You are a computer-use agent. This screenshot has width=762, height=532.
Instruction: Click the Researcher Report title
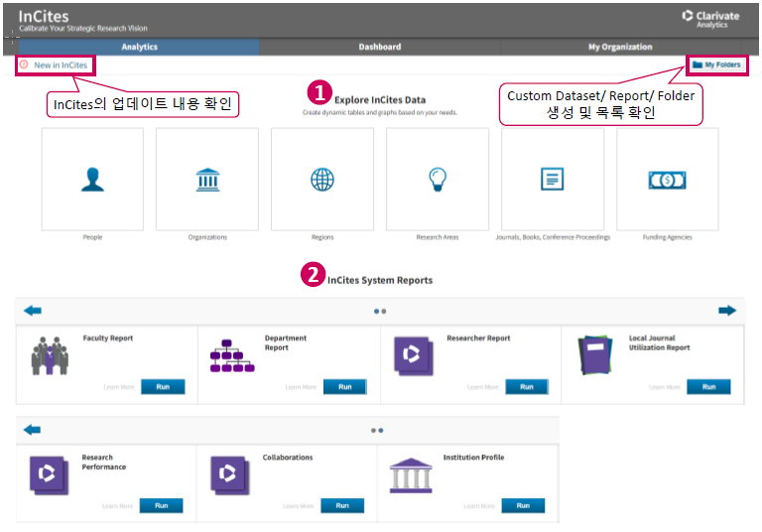click(x=478, y=338)
